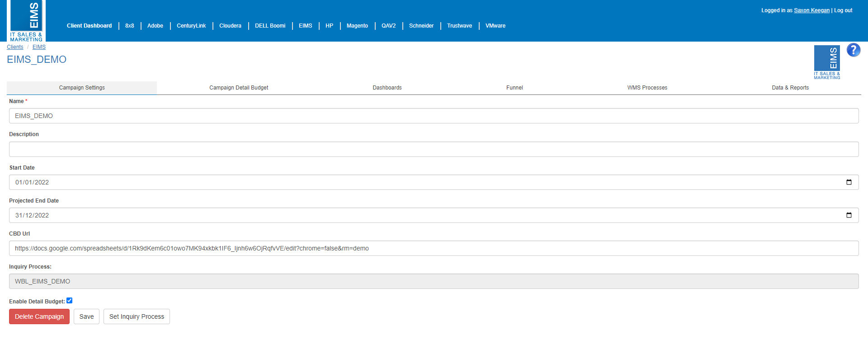Click the EIMS logo in the top-left header

coord(27,21)
